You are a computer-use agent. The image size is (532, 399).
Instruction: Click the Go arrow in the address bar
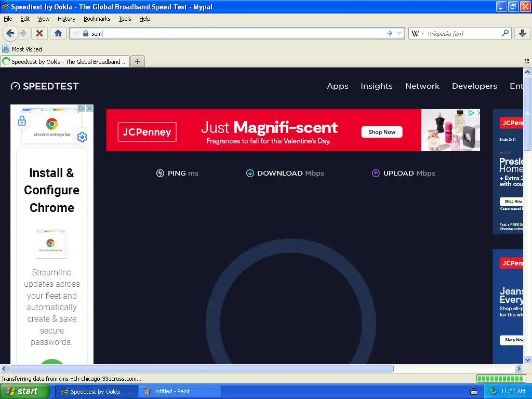[390, 33]
